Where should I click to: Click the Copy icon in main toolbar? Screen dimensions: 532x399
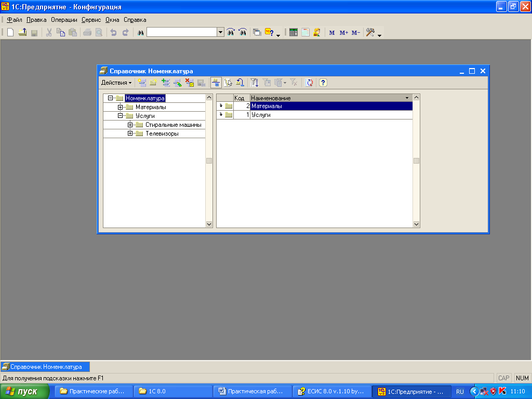click(x=61, y=33)
